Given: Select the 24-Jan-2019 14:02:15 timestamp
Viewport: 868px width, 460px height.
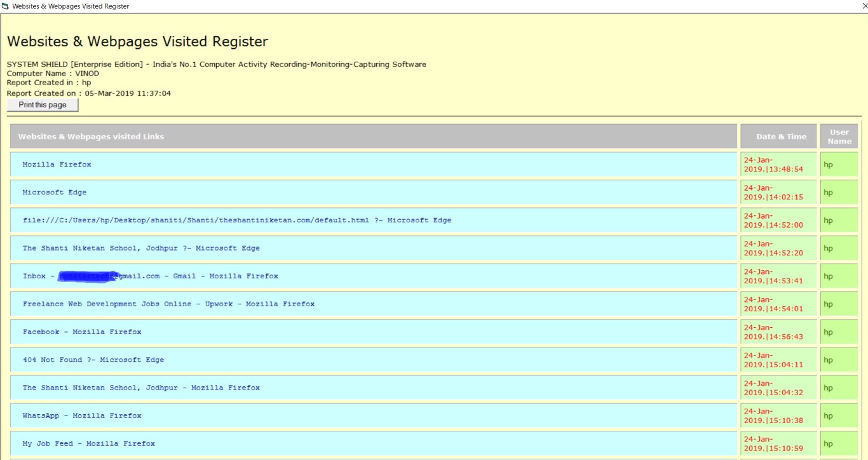Looking at the screenshot, I should [x=778, y=193].
